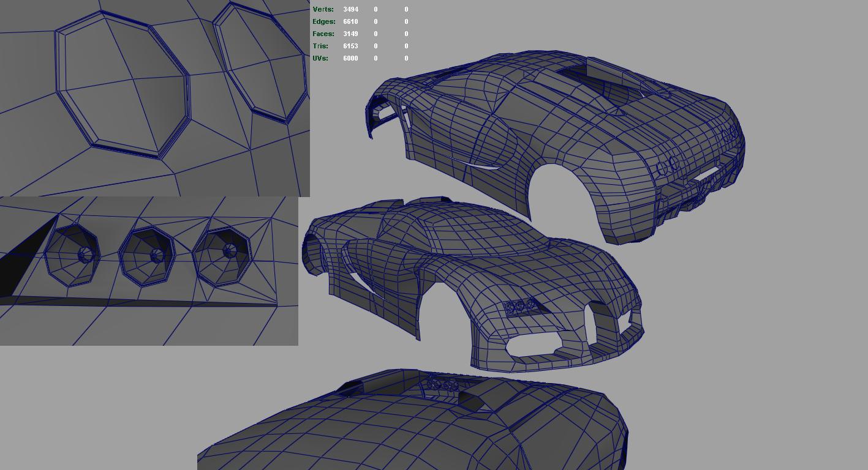Select the Edges value 6610
The height and width of the screenshot is (470, 868).
click(350, 21)
